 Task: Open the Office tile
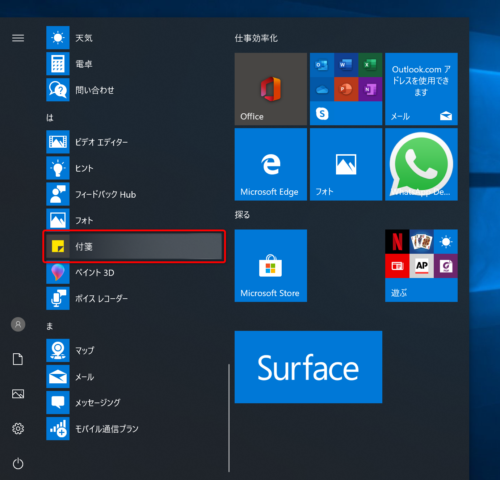pos(271,89)
